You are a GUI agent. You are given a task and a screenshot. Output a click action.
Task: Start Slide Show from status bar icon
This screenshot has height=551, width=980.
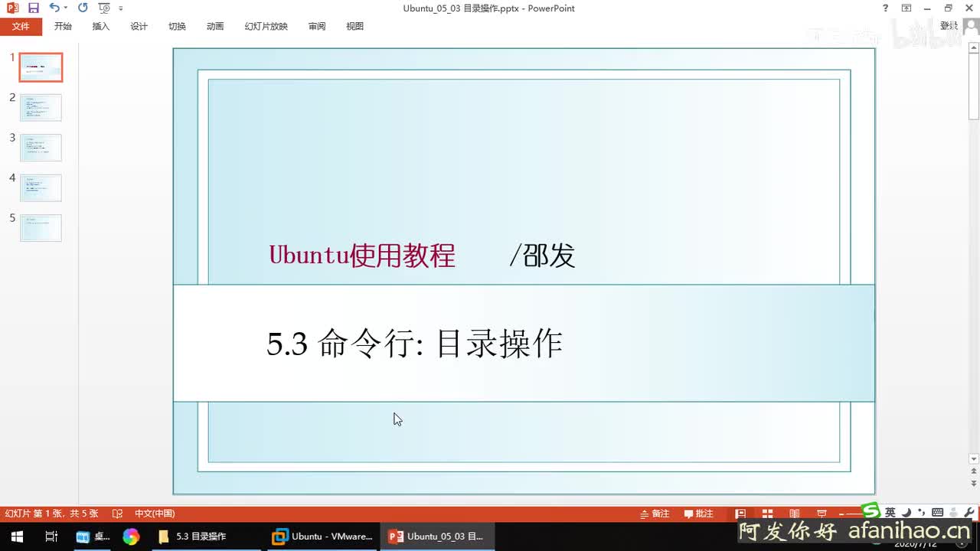tap(822, 514)
